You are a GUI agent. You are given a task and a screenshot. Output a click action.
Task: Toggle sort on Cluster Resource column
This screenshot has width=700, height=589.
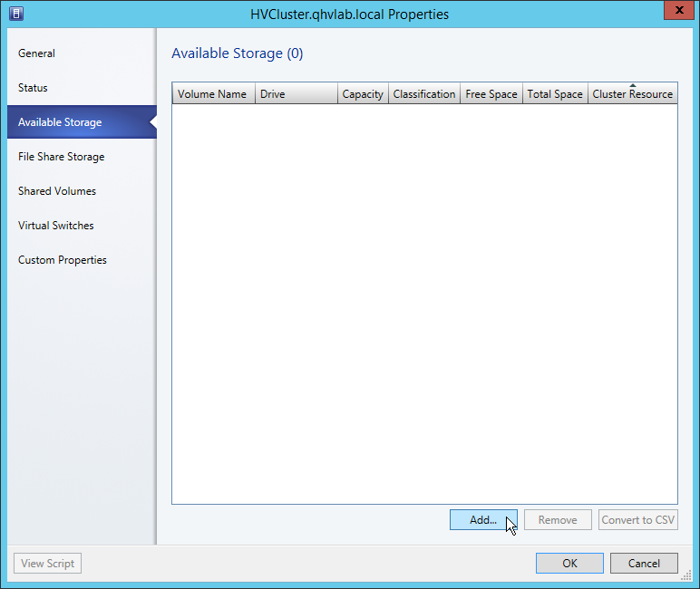pyautogui.click(x=632, y=94)
